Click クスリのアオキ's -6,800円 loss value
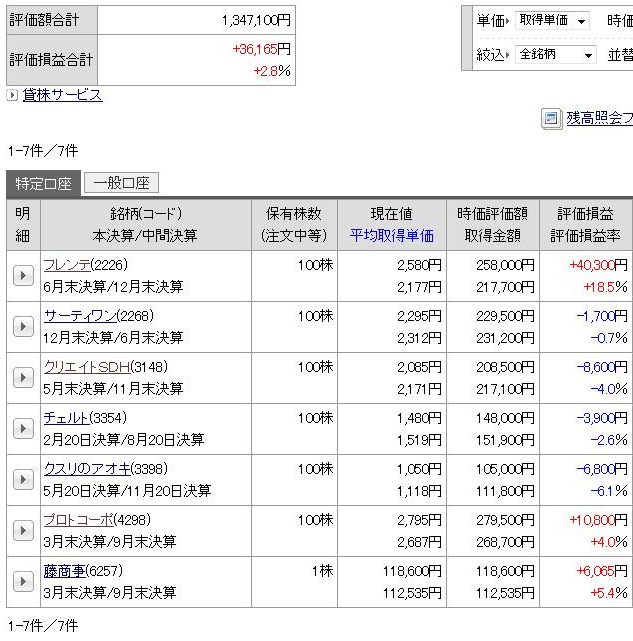Image resolution: width=633 pixels, height=641 pixels. point(602,469)
